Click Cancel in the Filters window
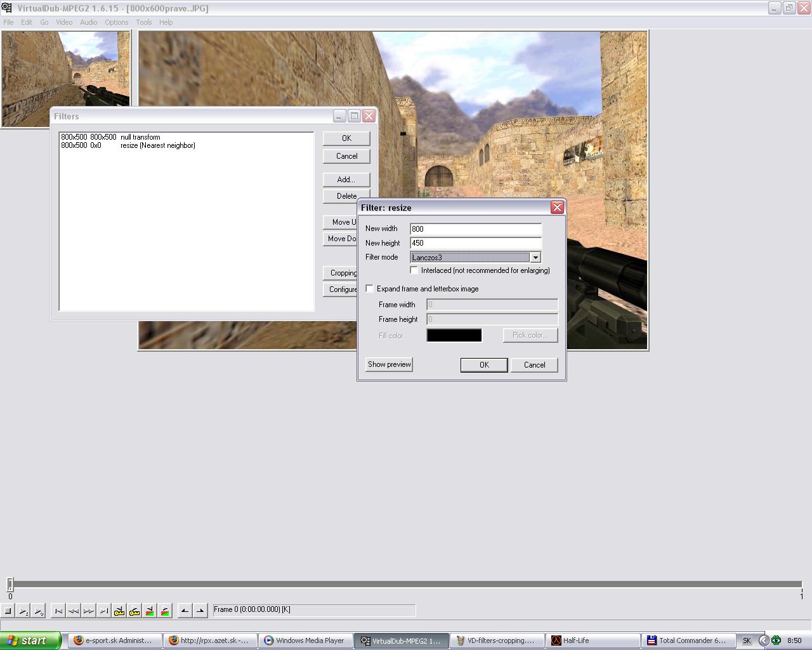 click(346, 156)
